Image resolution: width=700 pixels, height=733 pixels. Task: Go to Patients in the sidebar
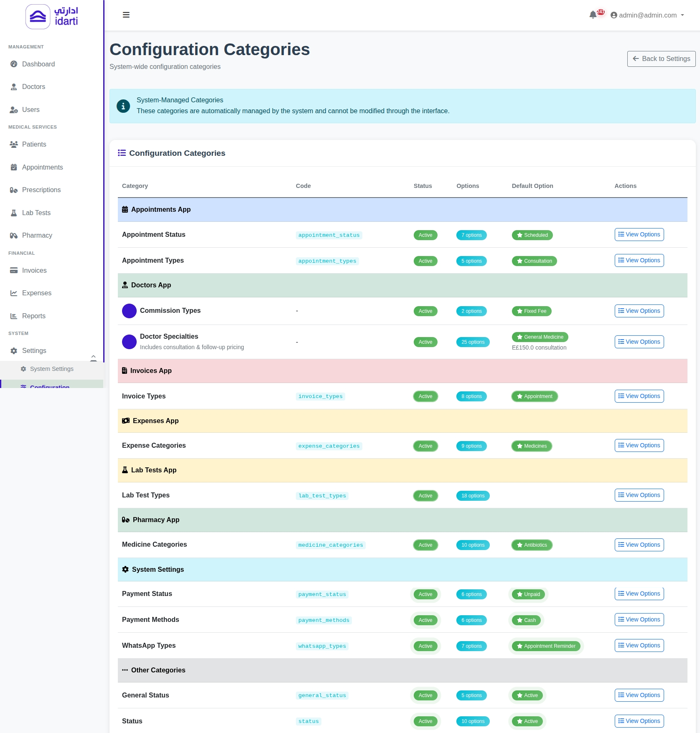(34, 144)
